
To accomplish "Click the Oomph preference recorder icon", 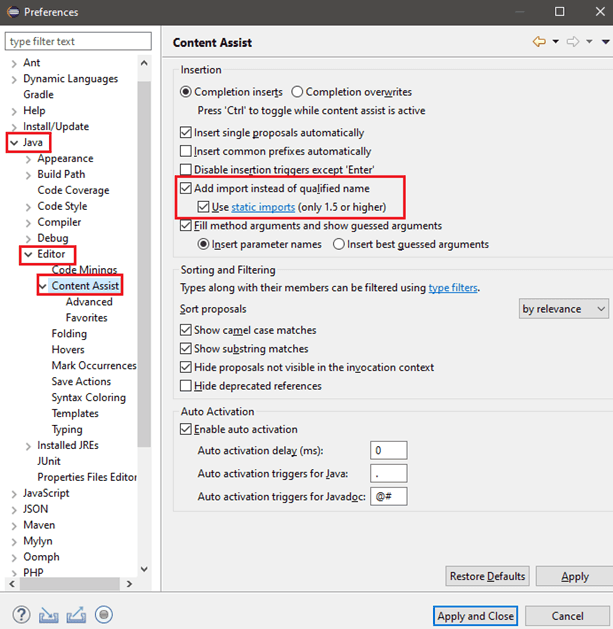I will click(104, 615).
